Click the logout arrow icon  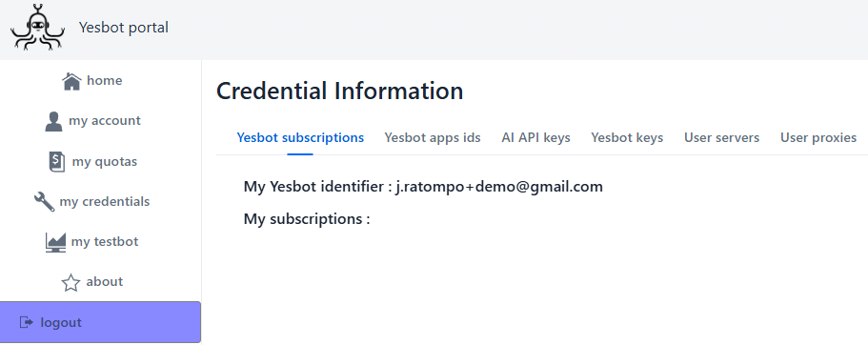(x=26, y=322)
